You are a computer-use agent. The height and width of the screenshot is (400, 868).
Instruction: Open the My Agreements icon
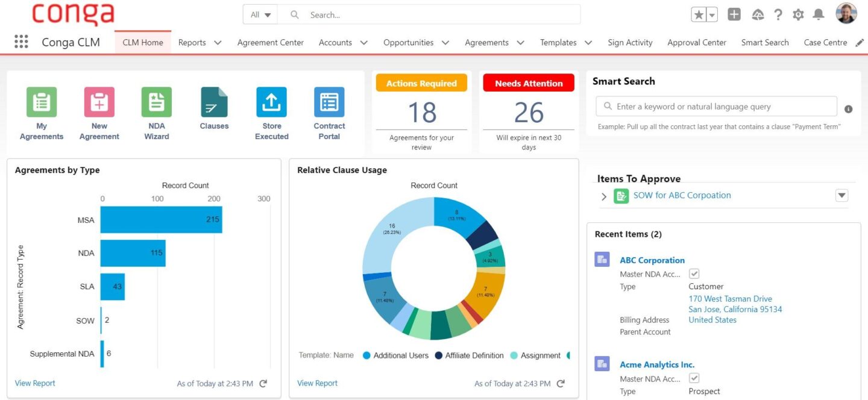pyautogui.click(x=41, y=102)
